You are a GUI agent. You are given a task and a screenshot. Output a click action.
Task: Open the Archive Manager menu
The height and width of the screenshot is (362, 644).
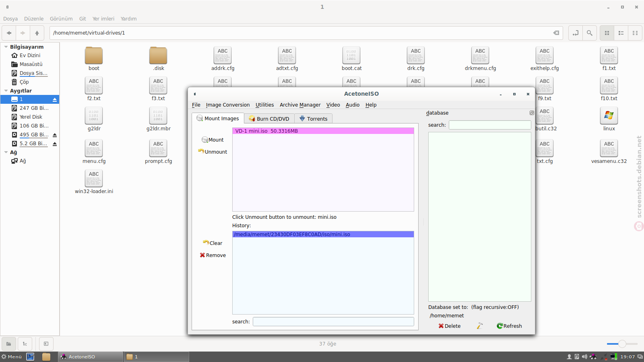tap(300, 105)
